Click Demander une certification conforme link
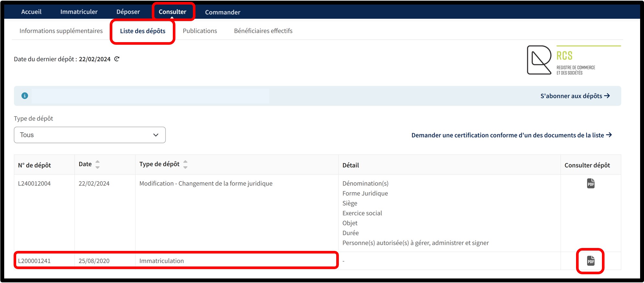 [x=511, y=135]
